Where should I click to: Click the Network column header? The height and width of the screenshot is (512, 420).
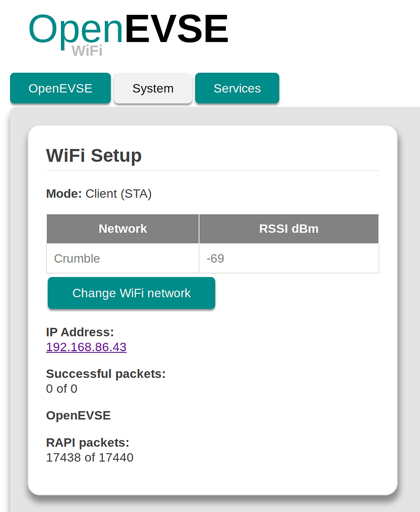[122, 228]
